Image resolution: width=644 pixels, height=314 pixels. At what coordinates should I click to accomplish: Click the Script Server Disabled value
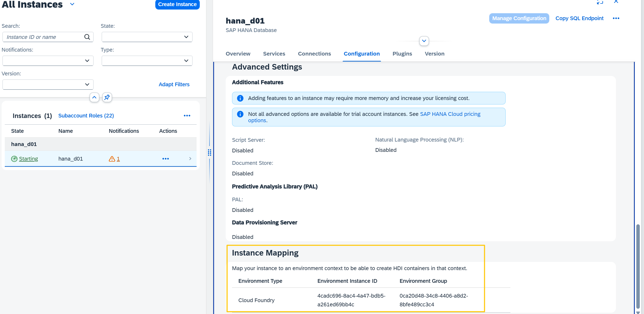point(243,151)
